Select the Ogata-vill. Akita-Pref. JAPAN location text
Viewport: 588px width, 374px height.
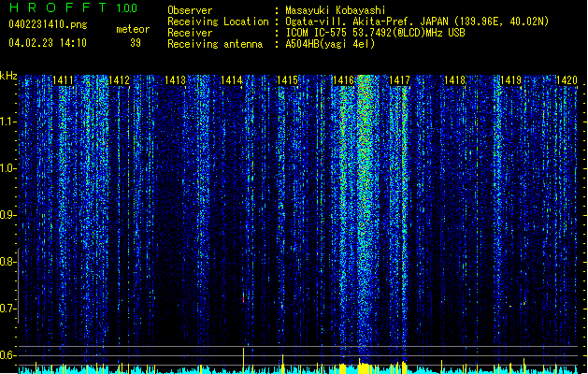point(417,22)
